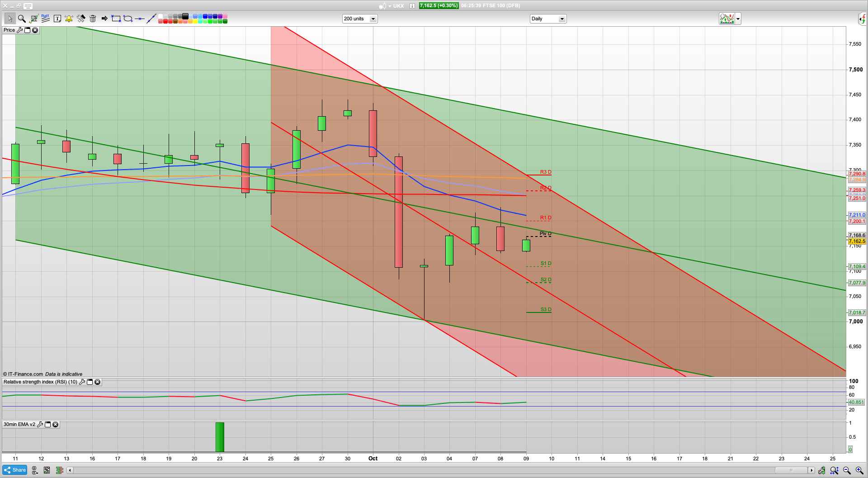The height and width of the screenshot is (478, 868).
Task: Activate the magnifying glass zoom tool
Action: point(21,19)
